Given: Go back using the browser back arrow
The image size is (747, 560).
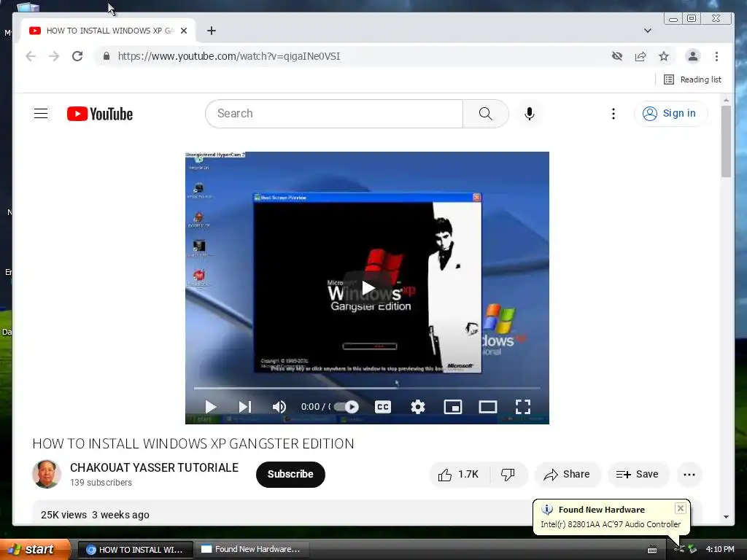Looking at the screenshot, I should [x=31, y=56].
